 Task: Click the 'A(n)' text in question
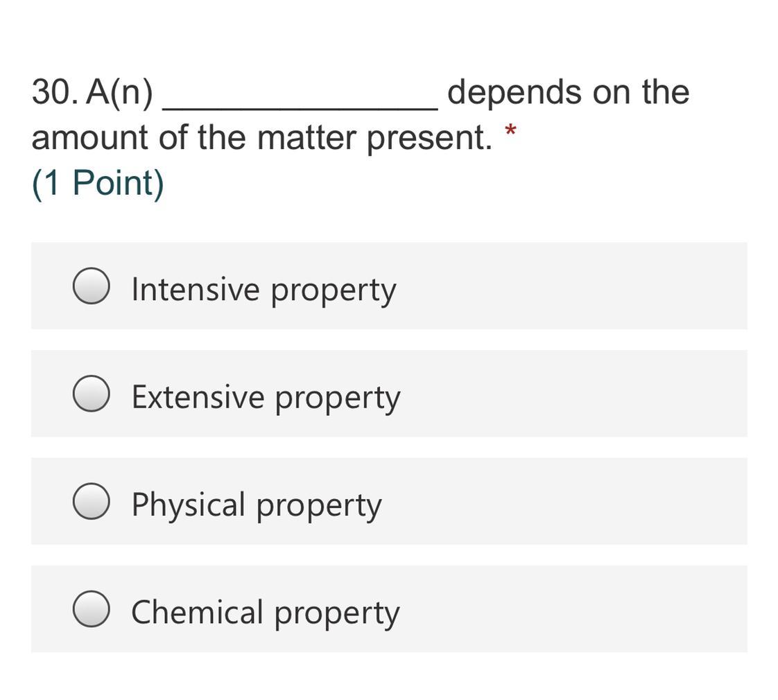(119, 93)
